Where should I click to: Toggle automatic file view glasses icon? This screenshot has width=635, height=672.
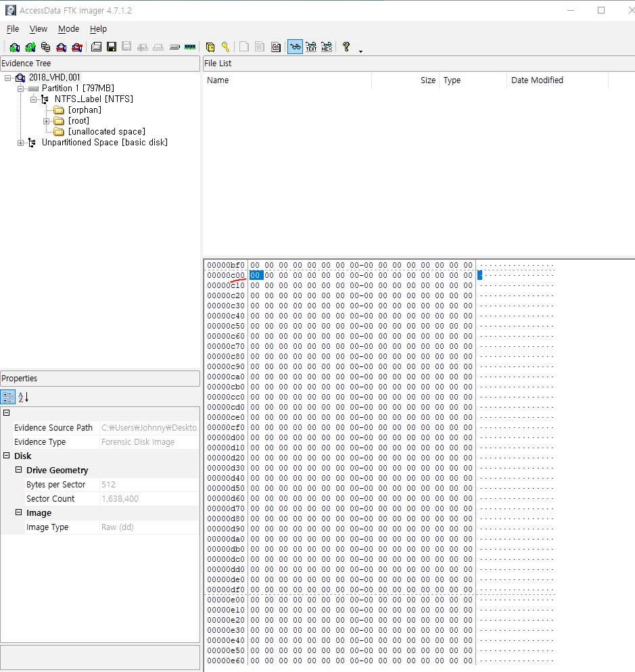coord(295,47)
